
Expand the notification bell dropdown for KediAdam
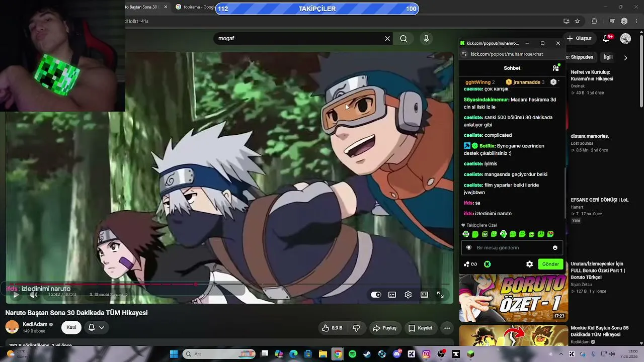pyautogui.click(x=101, y=327)
